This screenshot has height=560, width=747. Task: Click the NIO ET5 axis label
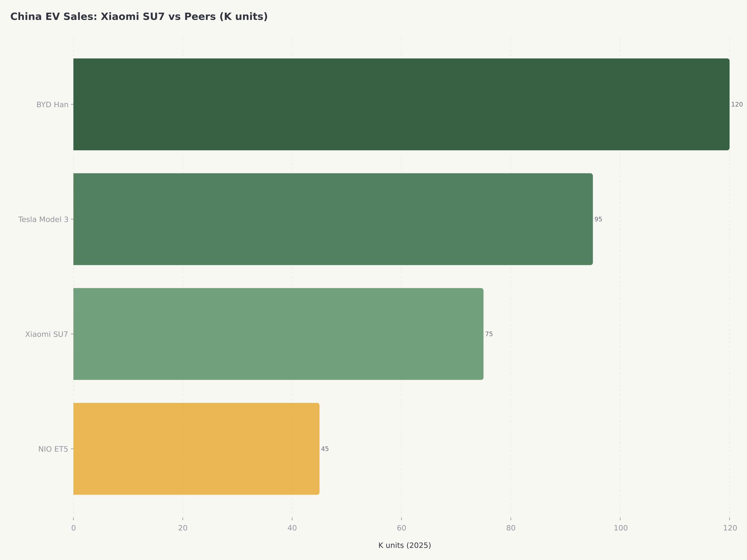(53, 449)
